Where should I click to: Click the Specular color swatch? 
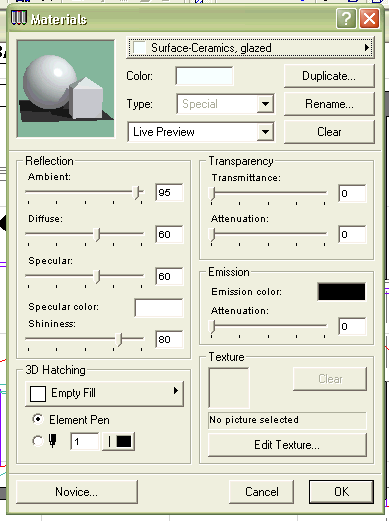pos(159,308)
